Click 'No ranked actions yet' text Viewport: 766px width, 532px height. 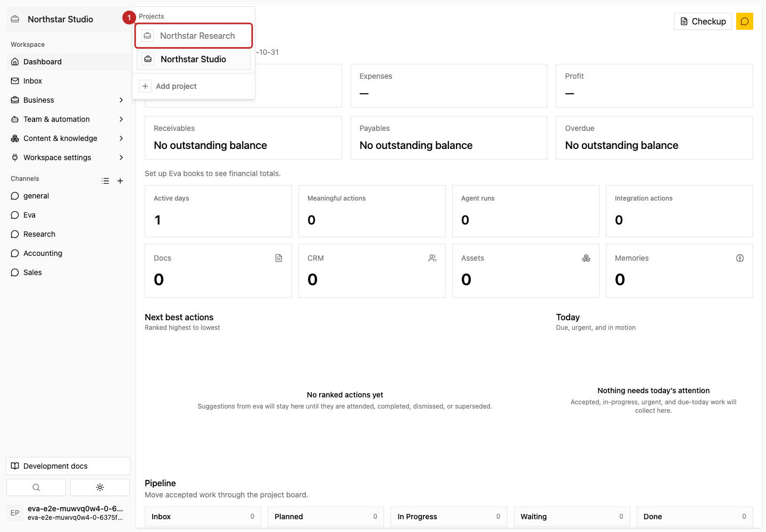345,395
